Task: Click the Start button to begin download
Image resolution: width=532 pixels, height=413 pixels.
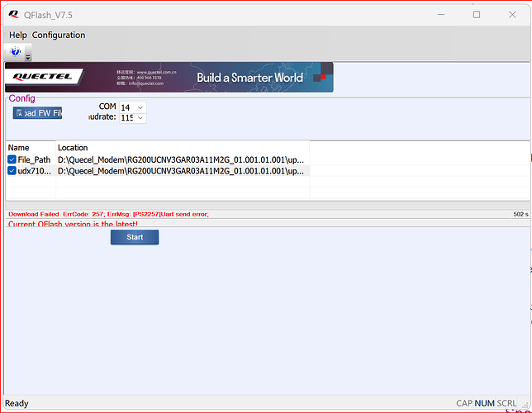Action: point(135,237)
